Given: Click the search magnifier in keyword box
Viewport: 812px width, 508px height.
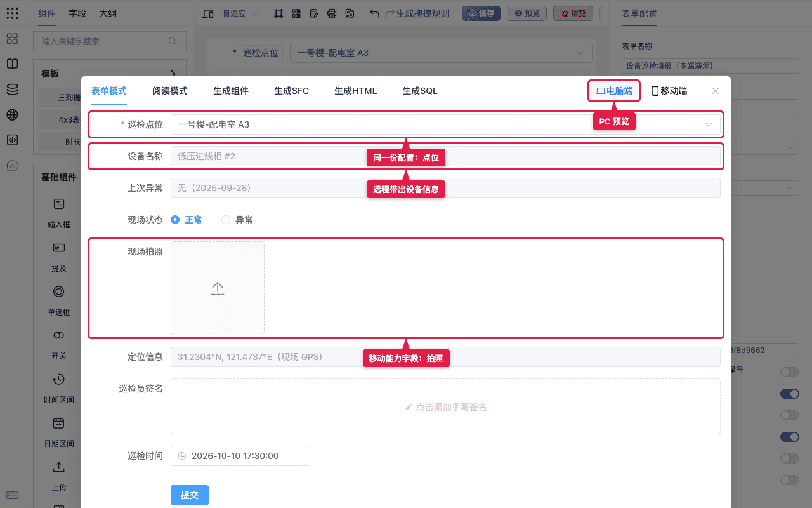Looking at the screenshot, I should (173, 41).
